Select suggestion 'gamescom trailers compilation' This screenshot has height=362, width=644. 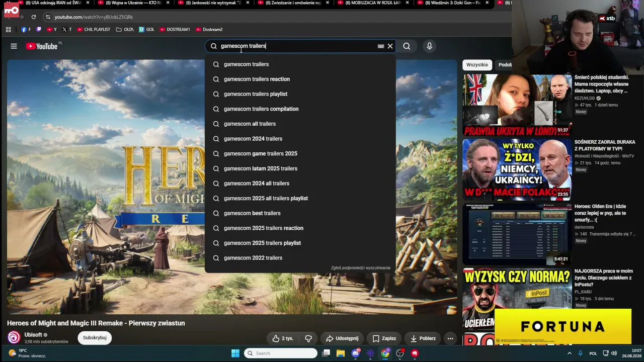pyautogui.click(x=300, y=109)
